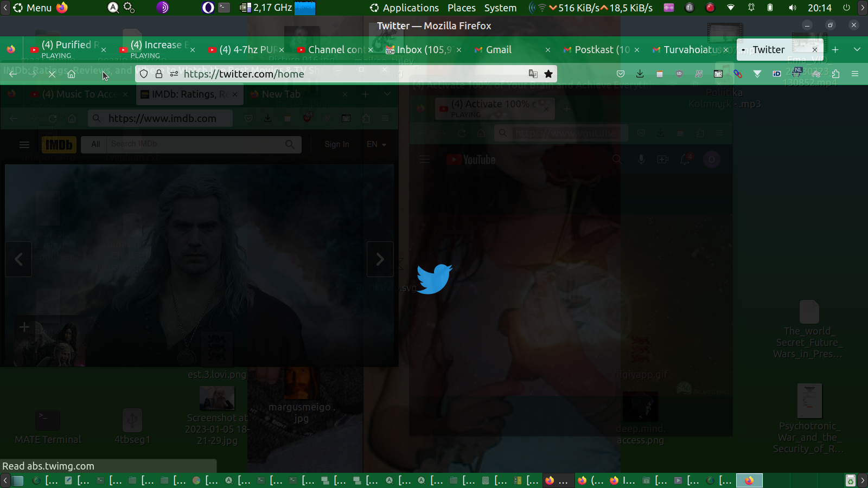The image size is (868, 488).
Task: Click Sign In on background IMDb window
Action: click(337, 144)
